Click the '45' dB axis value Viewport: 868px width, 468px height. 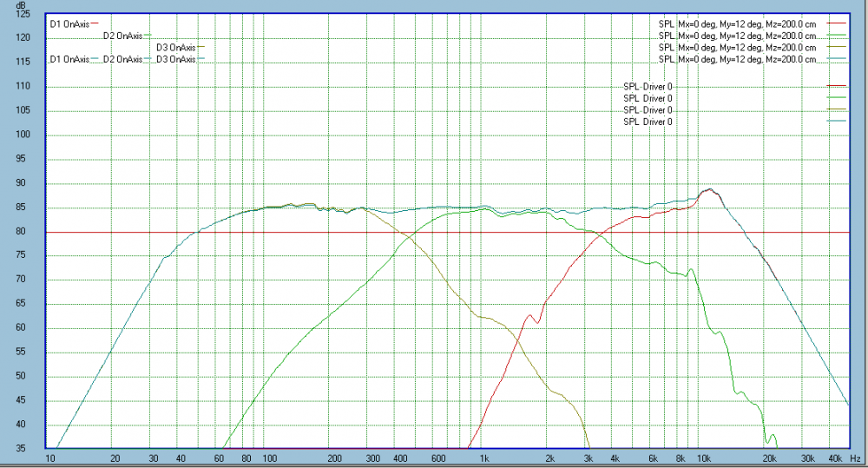[21, 400]
